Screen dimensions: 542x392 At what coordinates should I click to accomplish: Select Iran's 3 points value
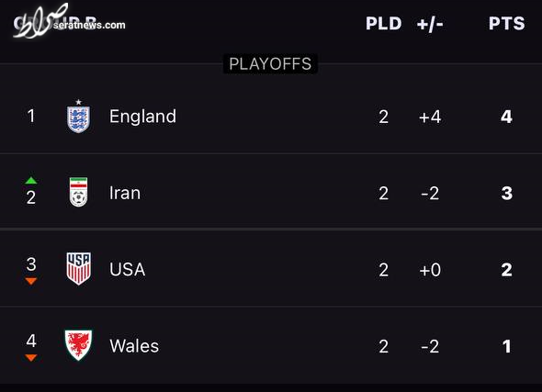(x=507, y=193)
